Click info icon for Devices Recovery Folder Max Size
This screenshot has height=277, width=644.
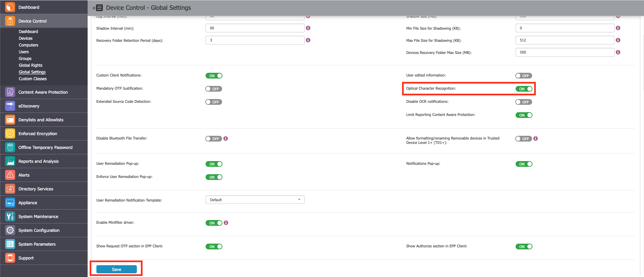point(618,52)
